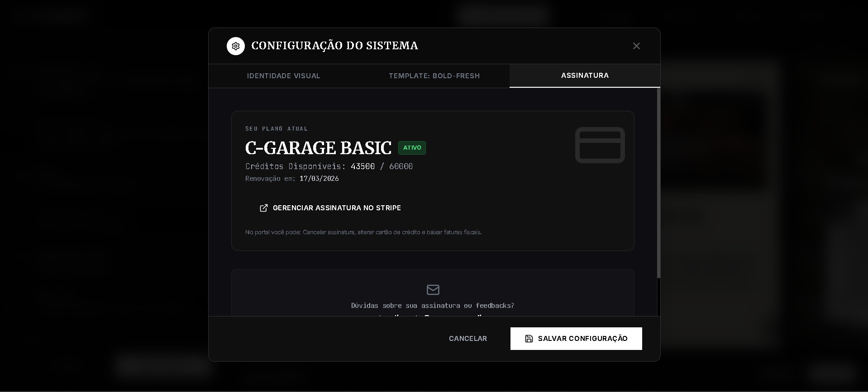The height and width of the screenshot is (392, 868).
Task: Click the settings gear icon in the dialog header
Action: [236, 46]
